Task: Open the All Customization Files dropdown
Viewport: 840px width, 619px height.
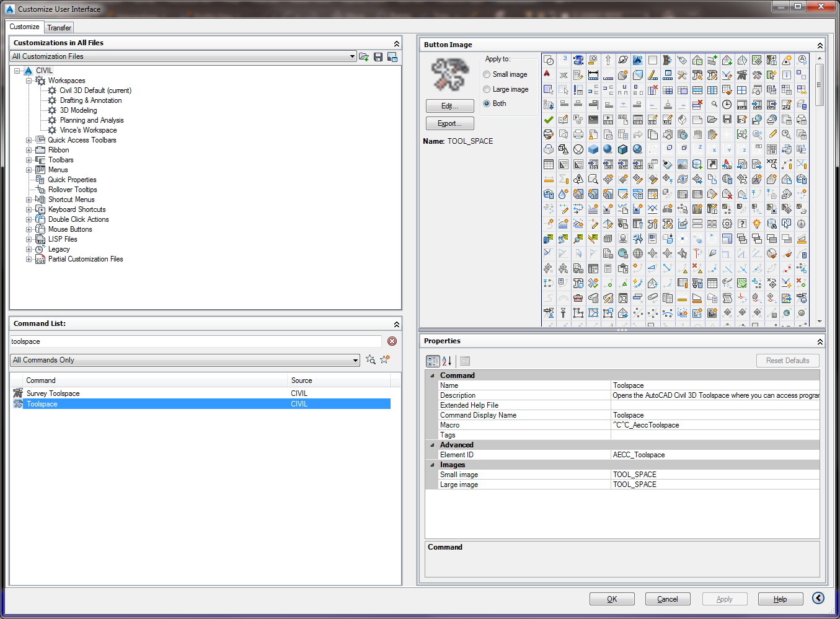Action: coord(351,56)
